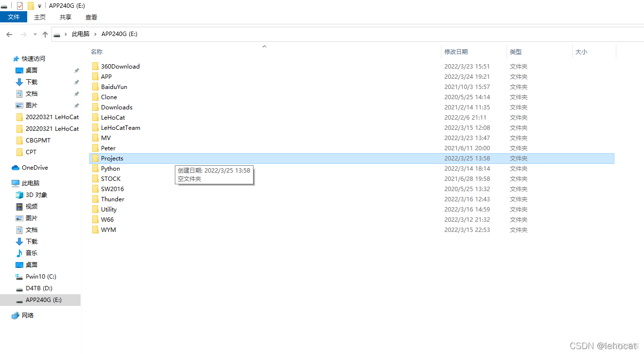Click the Forward navigation arrow

(23, 34)
